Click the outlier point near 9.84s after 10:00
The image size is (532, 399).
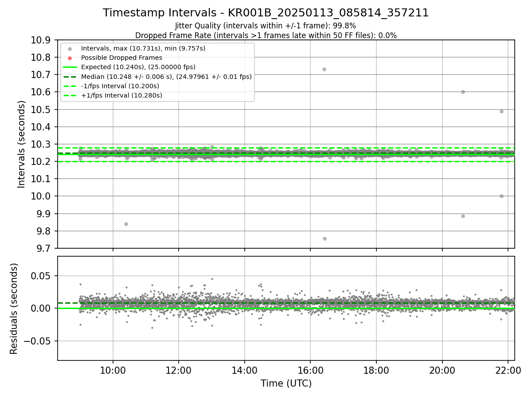[x=126, y=224]
